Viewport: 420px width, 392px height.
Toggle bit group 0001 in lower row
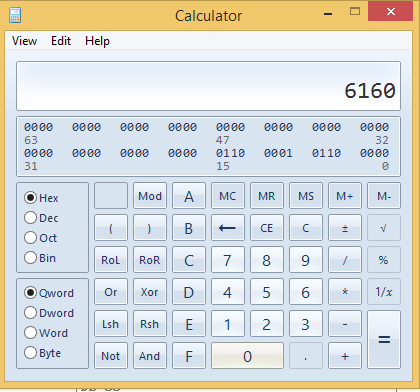click(278, 153)
